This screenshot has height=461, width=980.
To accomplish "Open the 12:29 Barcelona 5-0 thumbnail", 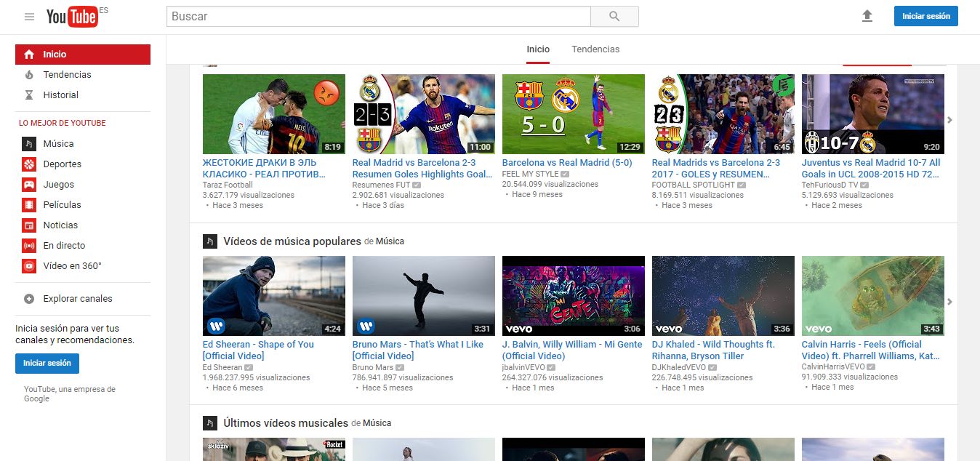I will click(x=574, y=114).
